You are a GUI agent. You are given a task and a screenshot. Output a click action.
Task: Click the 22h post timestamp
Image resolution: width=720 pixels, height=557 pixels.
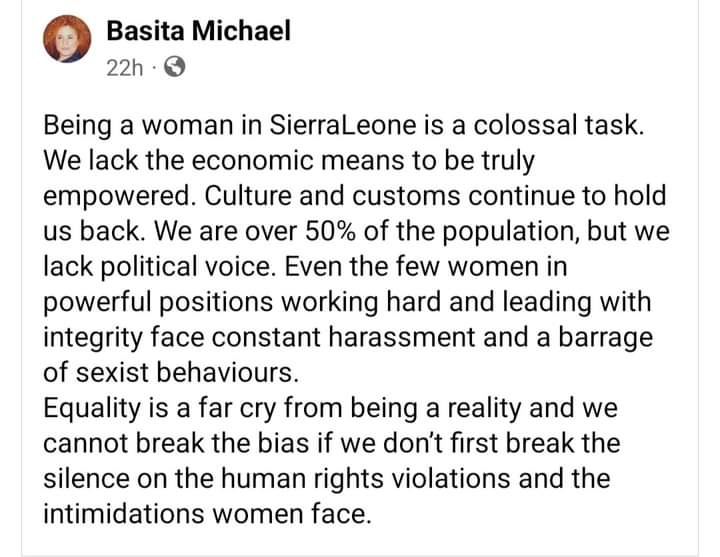(x=126, y=68)
